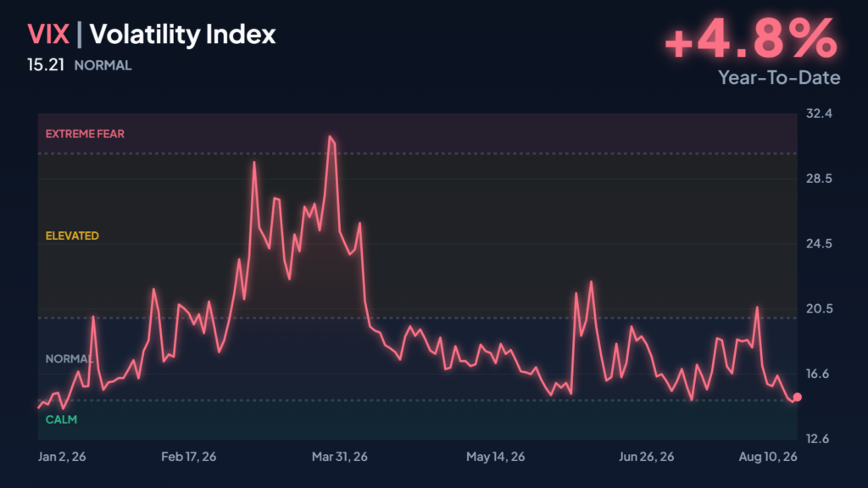Click the CALM zone label
This screenshot has width=868, height=488.
point(61,419)
